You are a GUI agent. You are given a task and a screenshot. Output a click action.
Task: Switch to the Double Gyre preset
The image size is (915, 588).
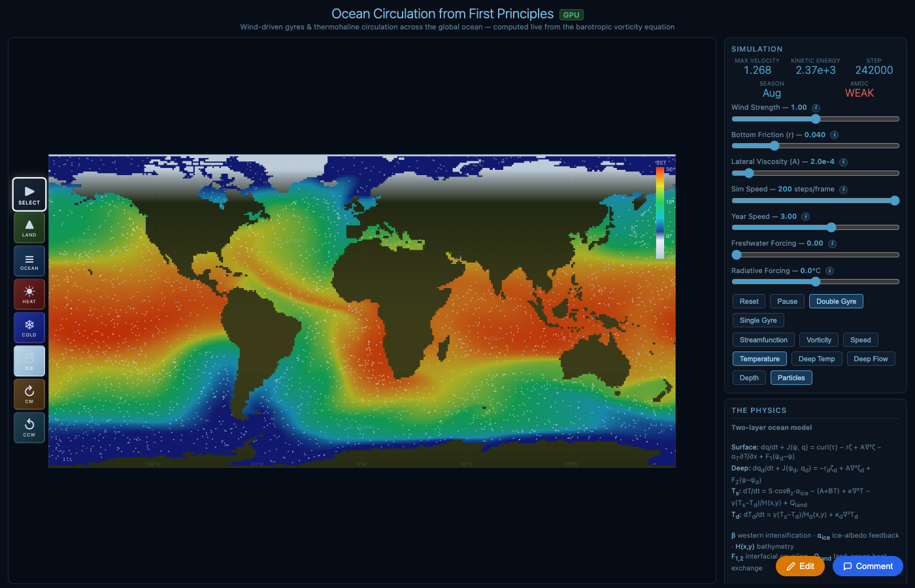click(836, 301)
